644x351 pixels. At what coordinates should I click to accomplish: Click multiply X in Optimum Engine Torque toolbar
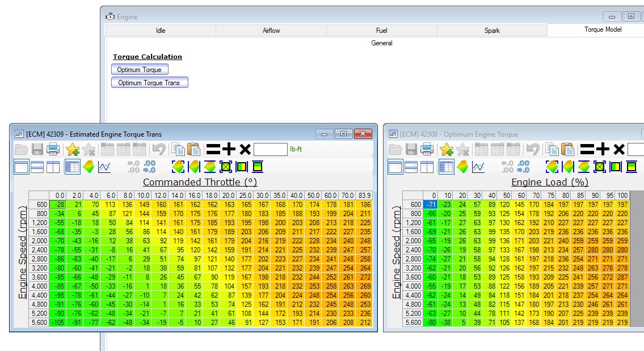pyautogui.click(x=619, y=149)
